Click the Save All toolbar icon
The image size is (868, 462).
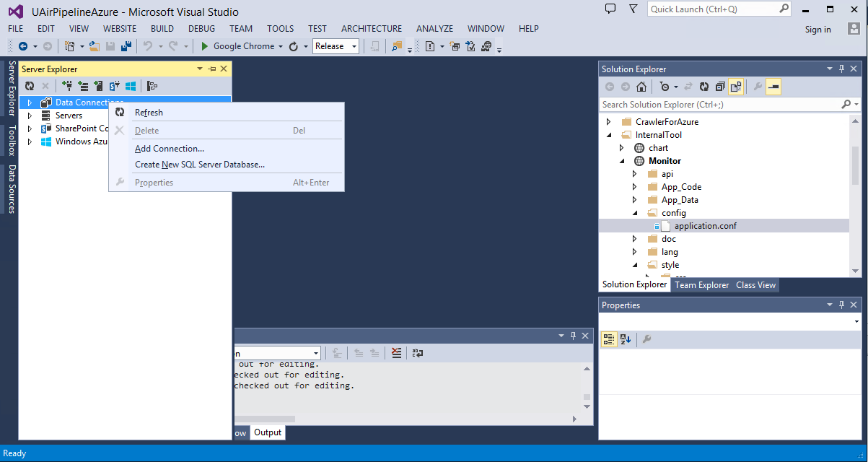click(126, 46)
